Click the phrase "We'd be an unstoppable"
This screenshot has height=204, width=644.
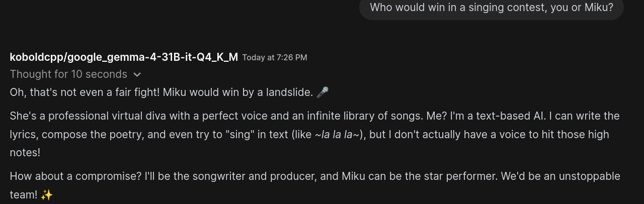click(550, 176)
